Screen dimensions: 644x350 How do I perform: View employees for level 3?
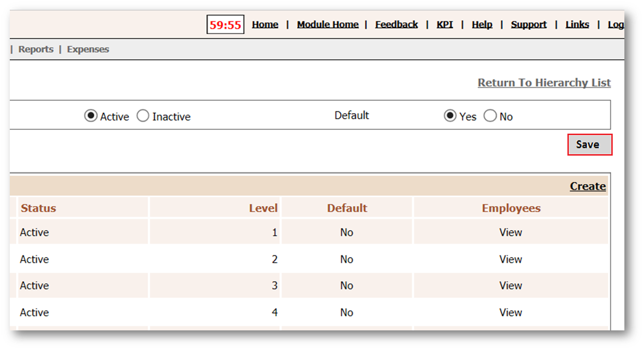click(x=510, y=286)
